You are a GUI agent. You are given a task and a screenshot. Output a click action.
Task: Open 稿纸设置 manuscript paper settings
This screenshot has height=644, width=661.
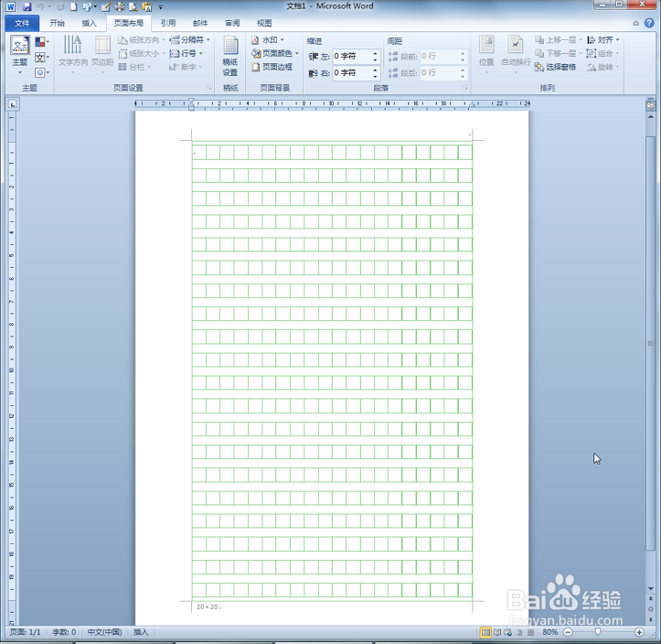pos(230,57)
